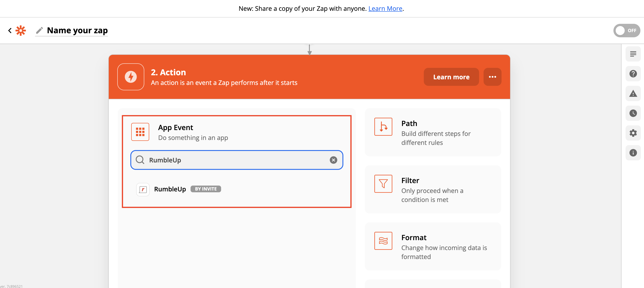Click the Action lightning bolt icon
644x288 pixels.
131,77
